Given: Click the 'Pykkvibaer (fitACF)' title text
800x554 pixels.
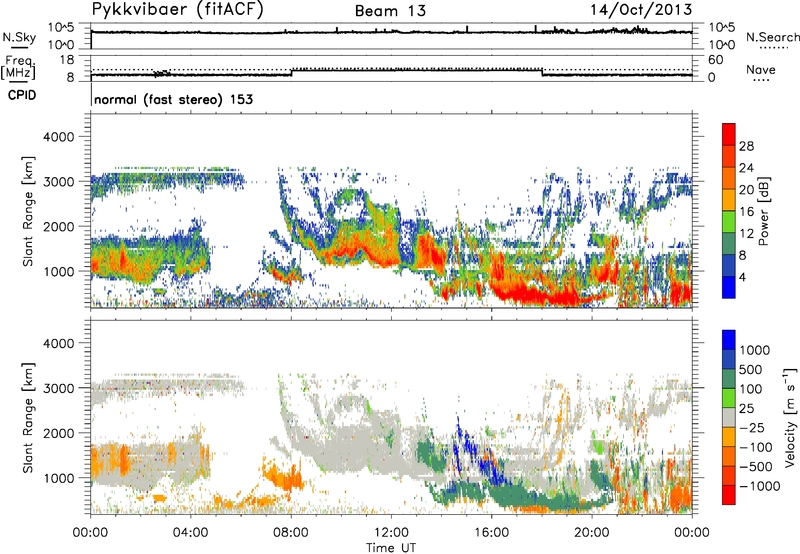Looking at the screenshot, I should pyautogui.click(x=177, y=9).
